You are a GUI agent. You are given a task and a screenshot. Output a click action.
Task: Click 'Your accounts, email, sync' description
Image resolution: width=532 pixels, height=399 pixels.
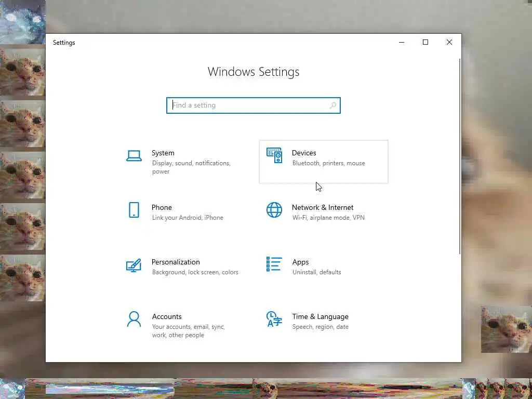(188, 331)
